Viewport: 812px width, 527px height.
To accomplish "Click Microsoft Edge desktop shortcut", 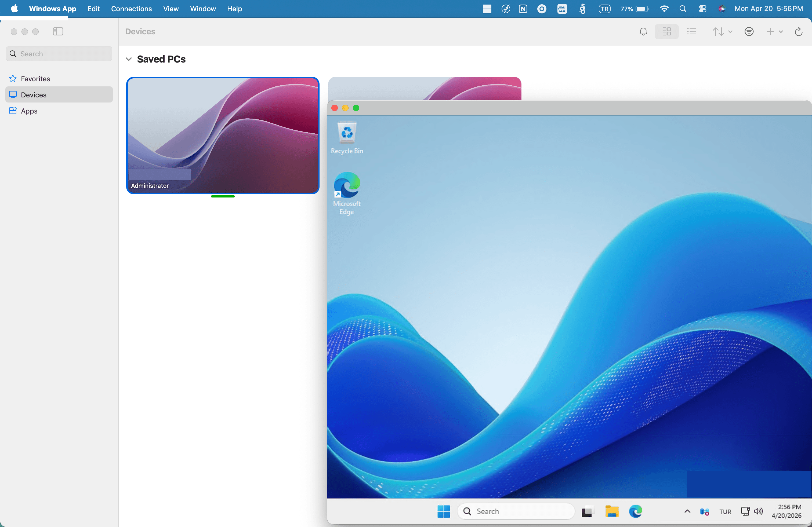I will [x=347, y=193].
